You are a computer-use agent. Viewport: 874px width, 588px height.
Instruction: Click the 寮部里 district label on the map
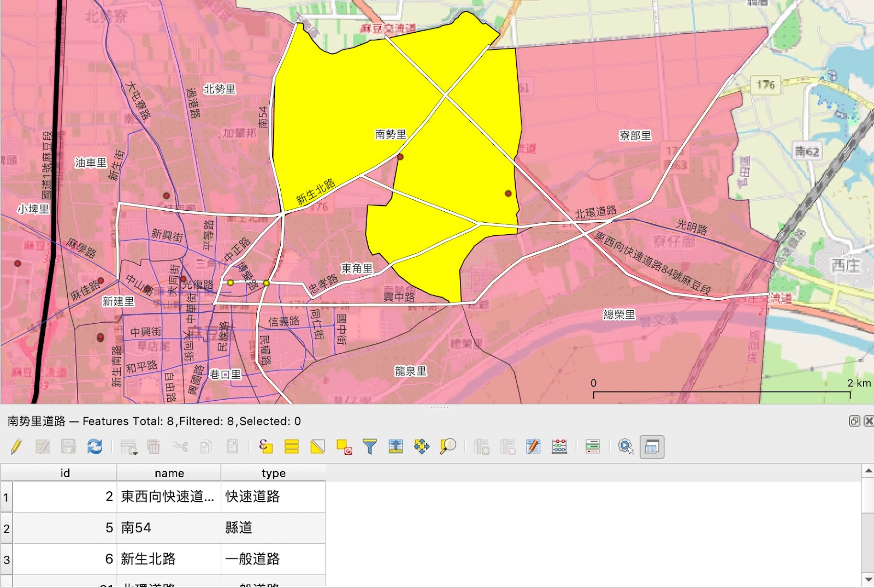point(635,135)
